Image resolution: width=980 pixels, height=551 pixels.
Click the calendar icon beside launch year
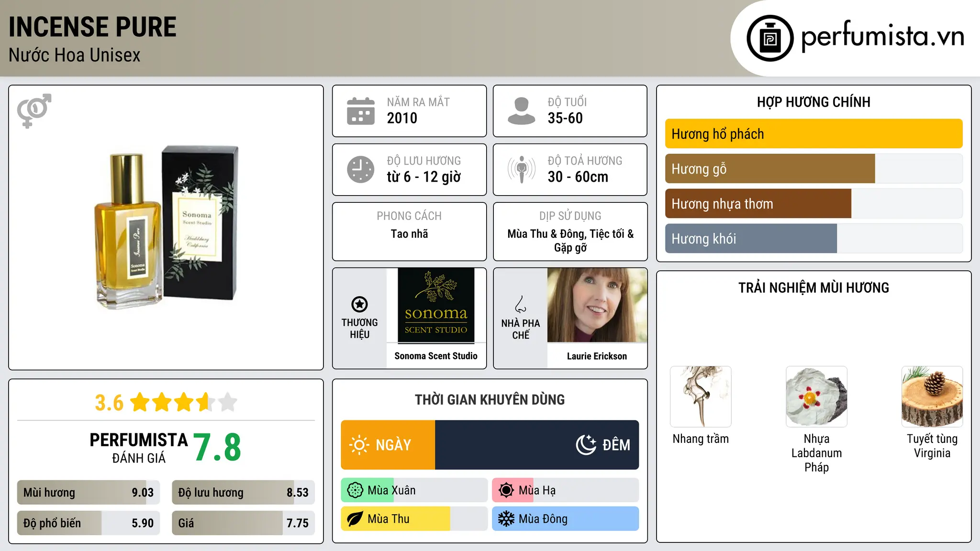click(x=361, y=111)
